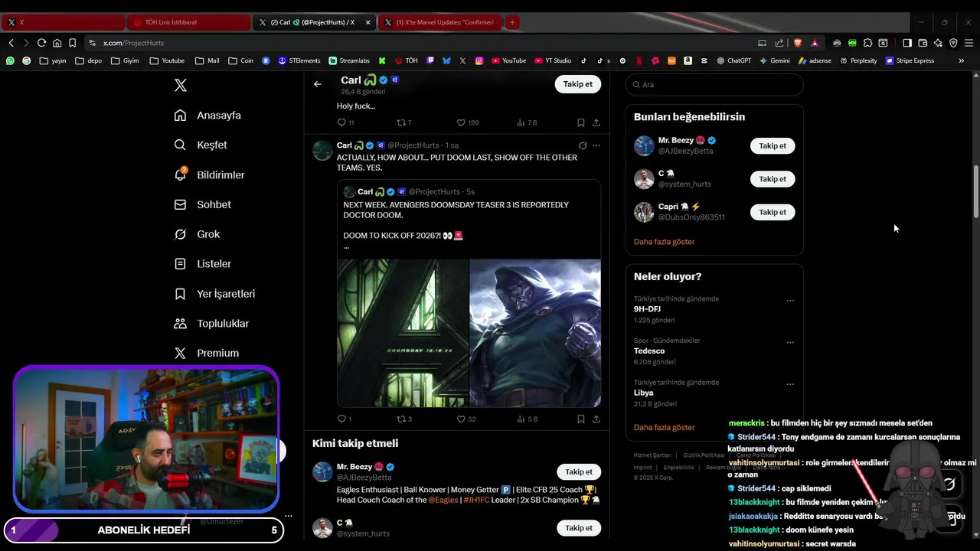980x551 pixels.
Task: Open more options for Tedesco trend
Action: tap(790, 343)
